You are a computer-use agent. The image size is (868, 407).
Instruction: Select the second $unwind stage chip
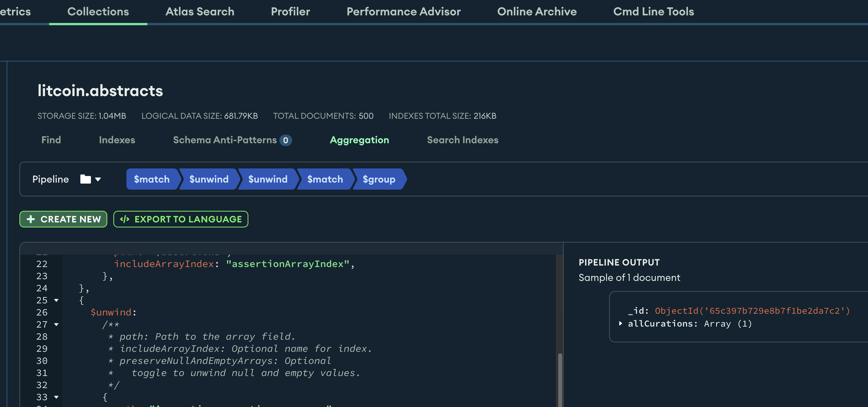coord(268,179)
